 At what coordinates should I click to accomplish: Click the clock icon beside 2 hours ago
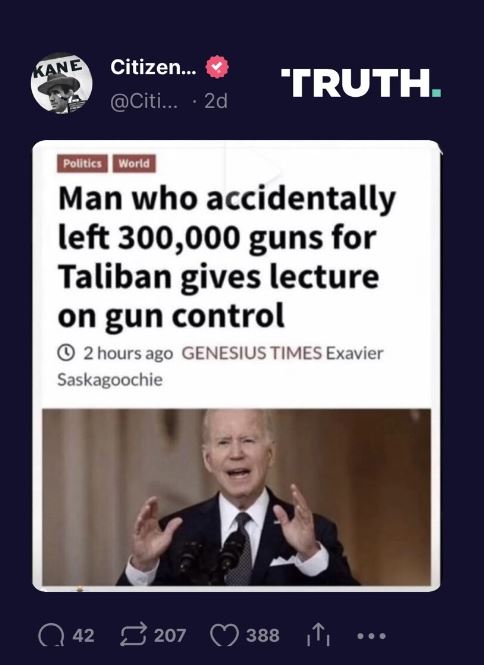tap(66, 352)
